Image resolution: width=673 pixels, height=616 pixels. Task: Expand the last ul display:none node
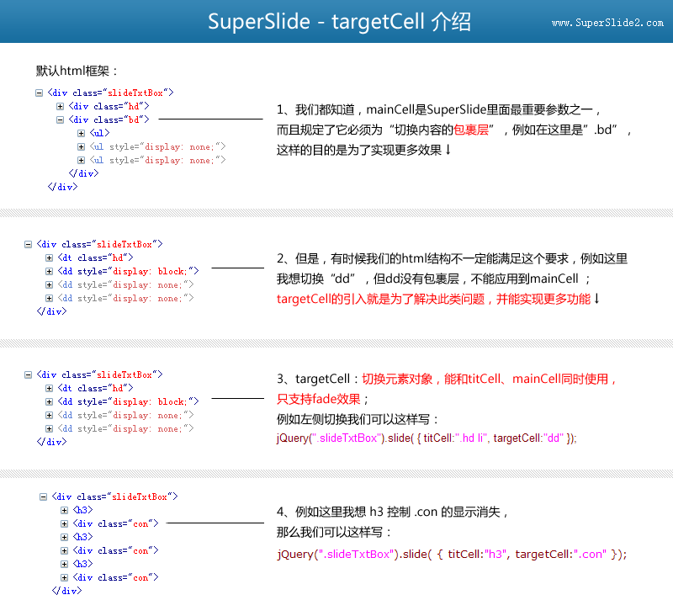(82, 160)
